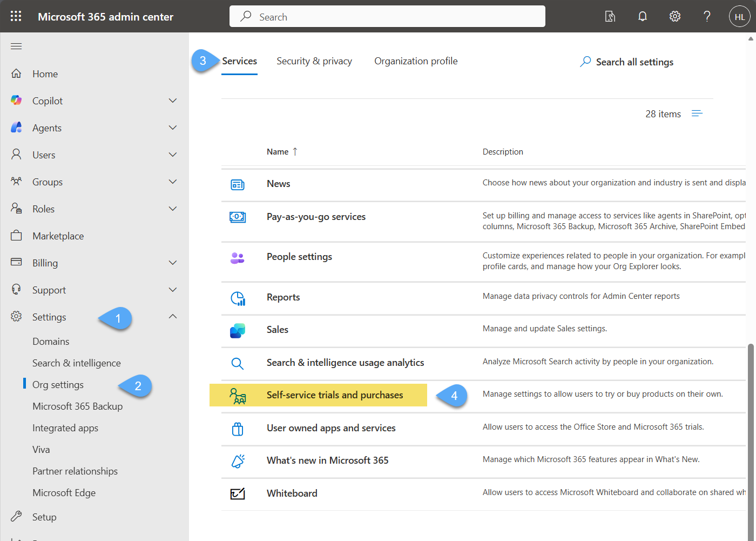This screenshot has height=541, width=756.
Task: Sort by the Name column header
Action: point(282,152)
